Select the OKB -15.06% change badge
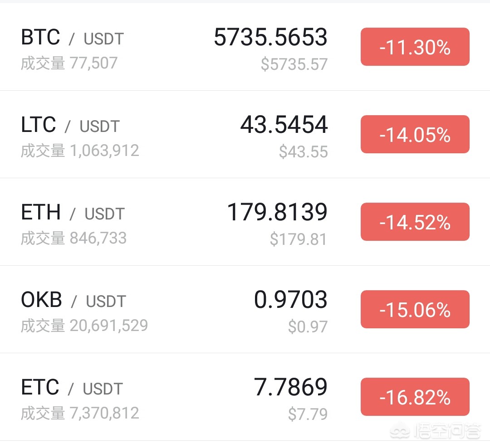Viewport: 490px width, 448px height. (x=415, y=310)
